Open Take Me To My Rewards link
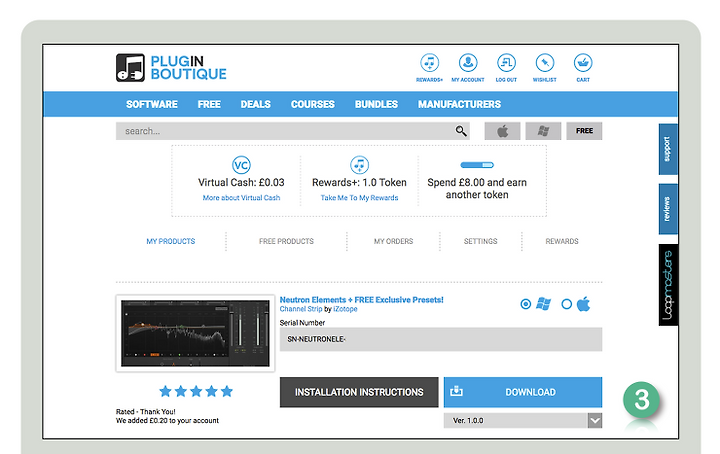 [x=359, y=198]
